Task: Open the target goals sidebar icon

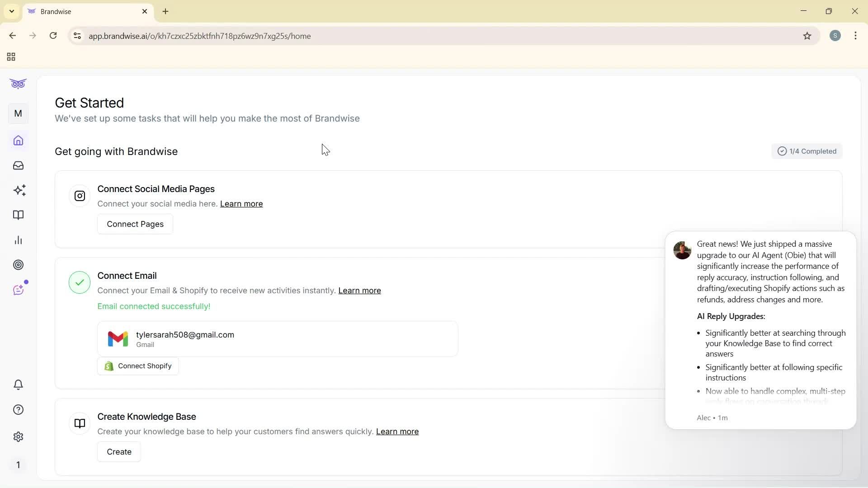Action: [18, 265]
